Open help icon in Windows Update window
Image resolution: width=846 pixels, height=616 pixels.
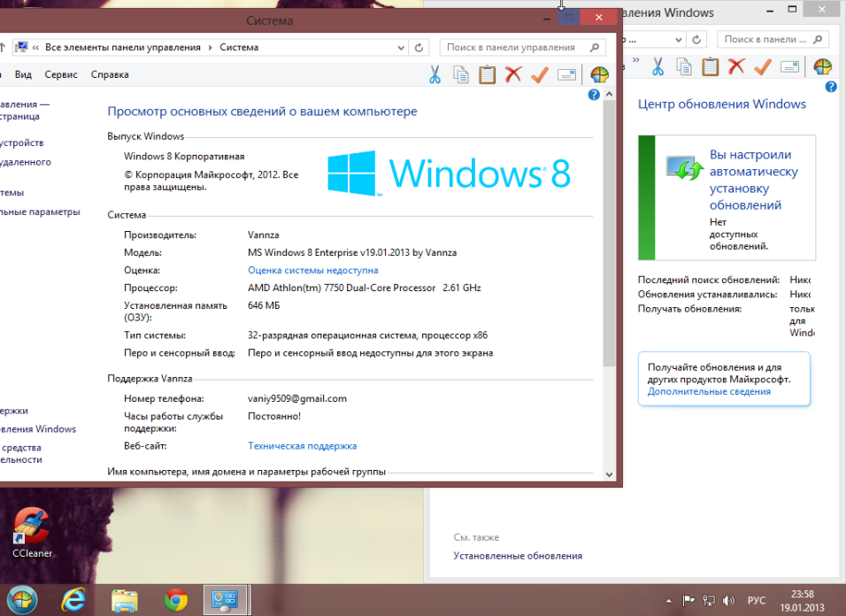tap(831, 87)
